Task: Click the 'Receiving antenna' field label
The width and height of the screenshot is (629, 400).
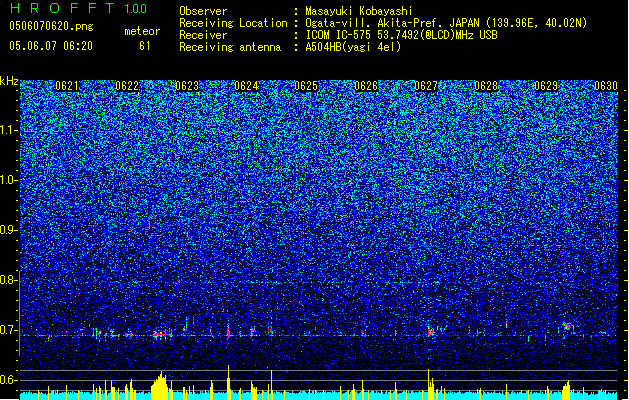Action: [230, 47]
